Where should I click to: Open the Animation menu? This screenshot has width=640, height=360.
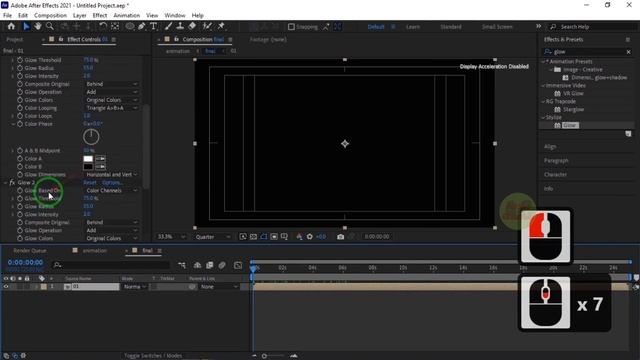[127, 16]
